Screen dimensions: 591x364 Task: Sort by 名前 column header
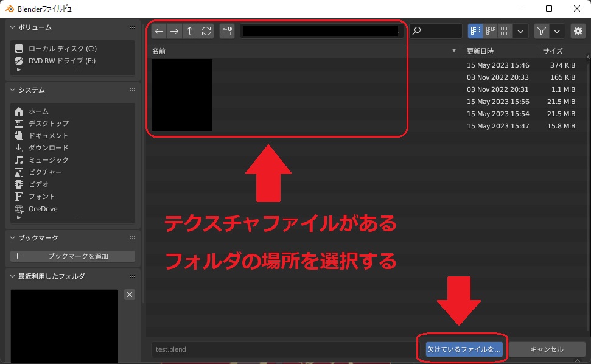[159, 51]
